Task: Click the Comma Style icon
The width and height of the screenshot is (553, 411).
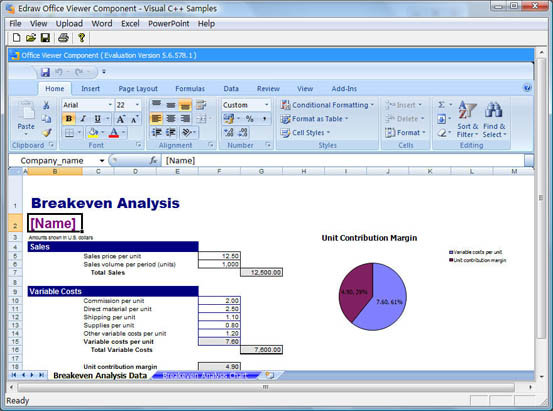Action: pyautogui.click(x=264, y=119)
